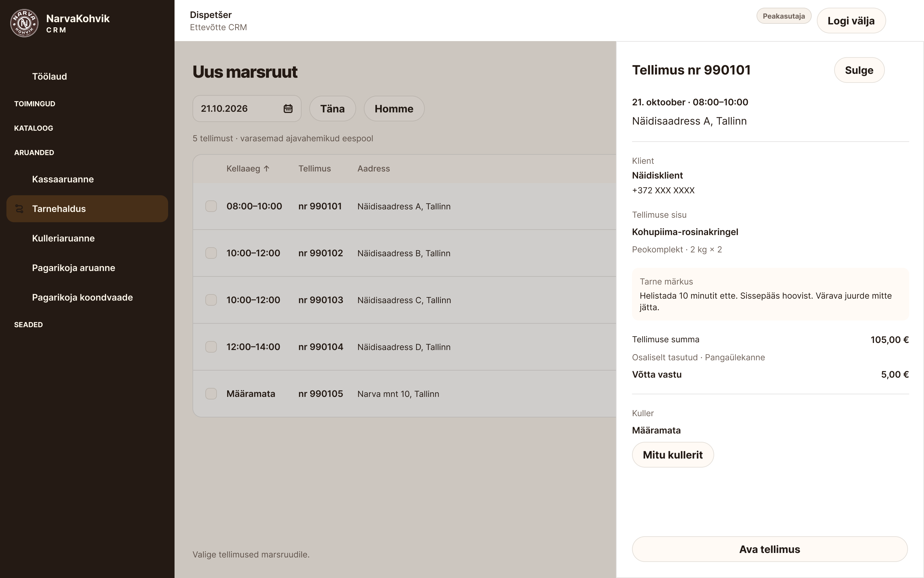
Task: Click order number nr 990104
Action: (x=321, y=347)
